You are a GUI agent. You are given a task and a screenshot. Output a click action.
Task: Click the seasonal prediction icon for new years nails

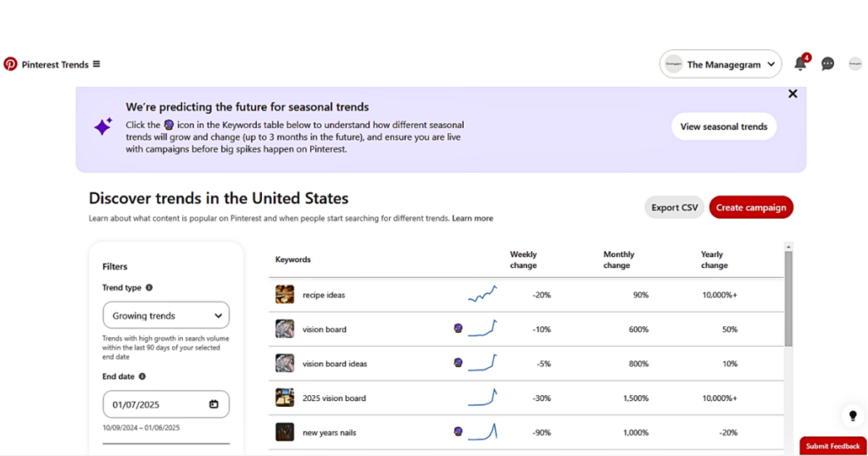(x=459, y=431)
